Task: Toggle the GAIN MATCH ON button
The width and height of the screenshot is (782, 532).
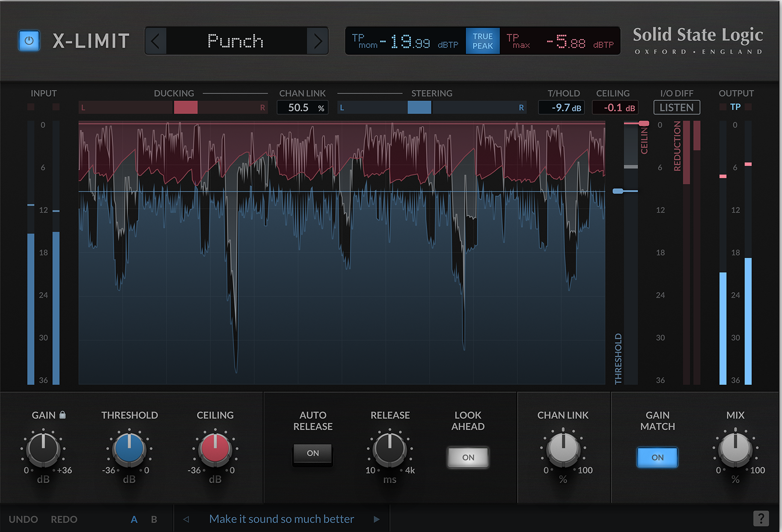Action: (x=657, y=458)
